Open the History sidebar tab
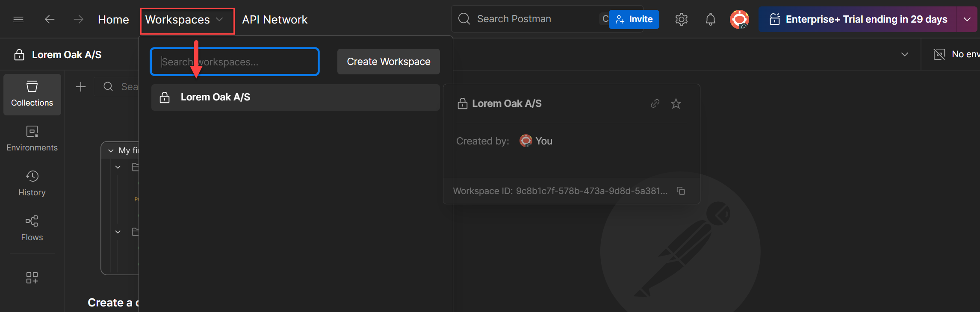 [x=32, y=183]
